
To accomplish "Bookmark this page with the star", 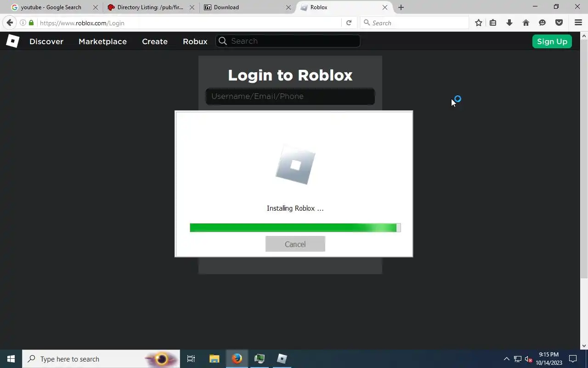I will [x=479, y=23].
